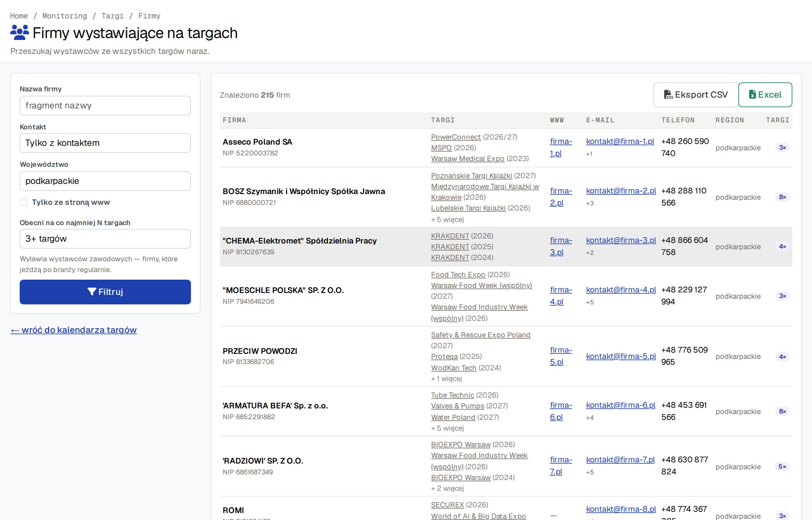Email kontakt@firma-5.pl
The image size is (812, 520).
pyautogui.click(x=621, y=356)
